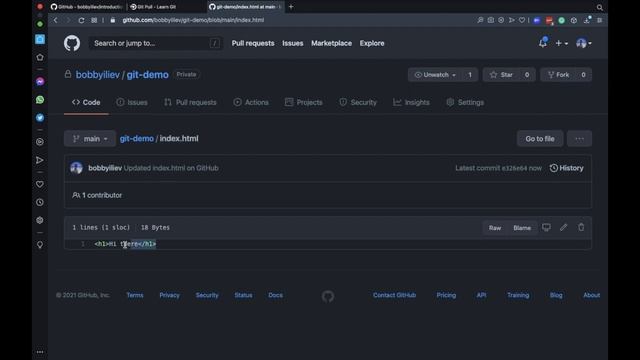Focus the Search or jump to field
This screenshot has width=640, height=360.
(156, 43)
